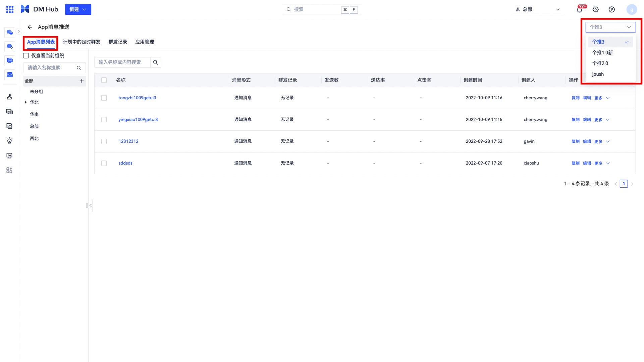The width and height of the screenshot is (644, 362).
Task: Select the 未分组 group
Action: pos(37,92)
